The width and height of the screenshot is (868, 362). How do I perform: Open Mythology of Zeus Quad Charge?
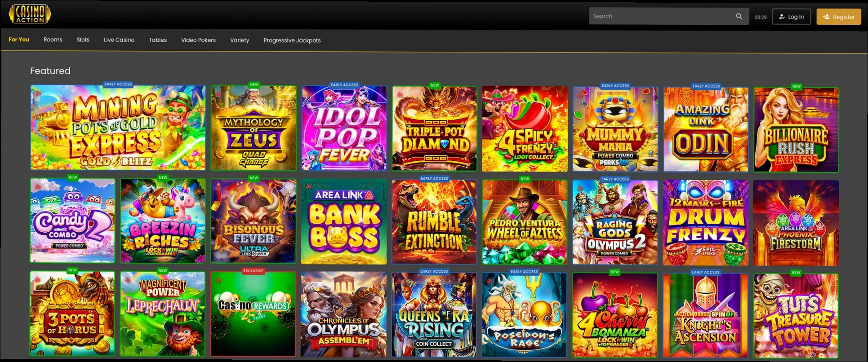[x=254, y=128]
